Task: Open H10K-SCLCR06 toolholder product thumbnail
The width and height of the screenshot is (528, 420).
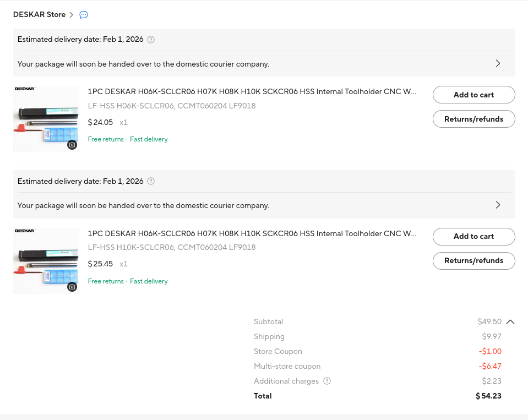Action: (x=46, y=261)
